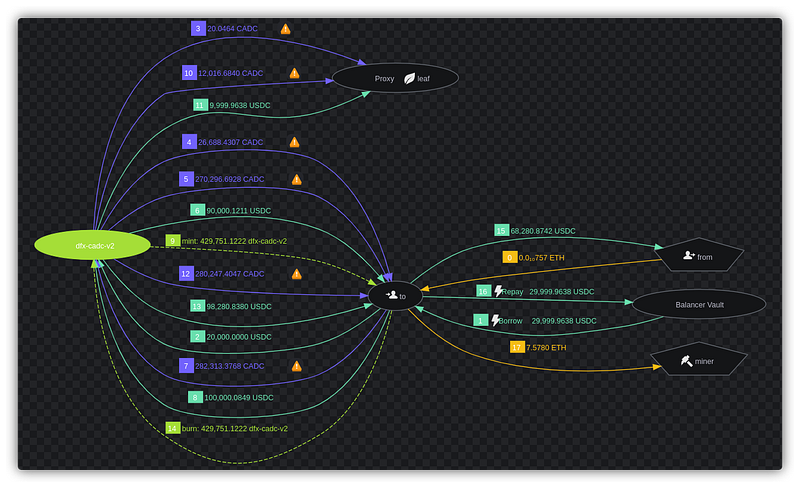Click the 7.5780 ETH transfer label

tap(546, 348)
